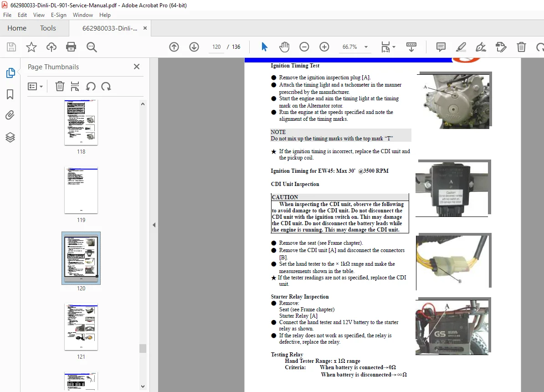
Task: Add a sticky note comment
Action: (x=441, y=47)
